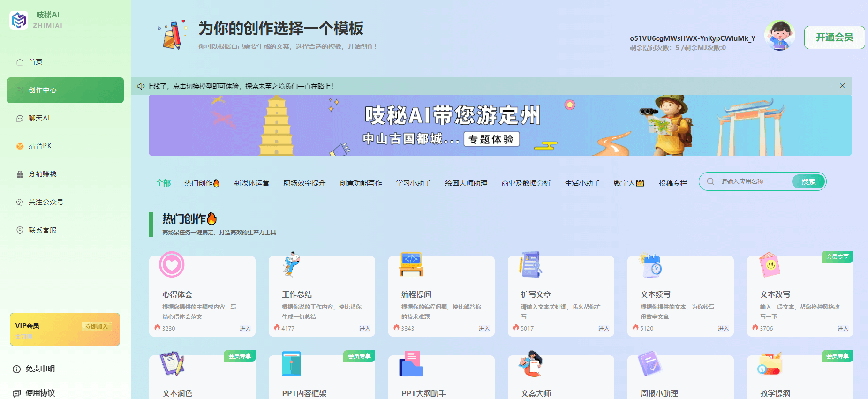Image resolution: width=868 pixels, height=399 pixels.
Task: Click the 文案大师 character icon
Action: pyautogui.click(x=530, y=363)
